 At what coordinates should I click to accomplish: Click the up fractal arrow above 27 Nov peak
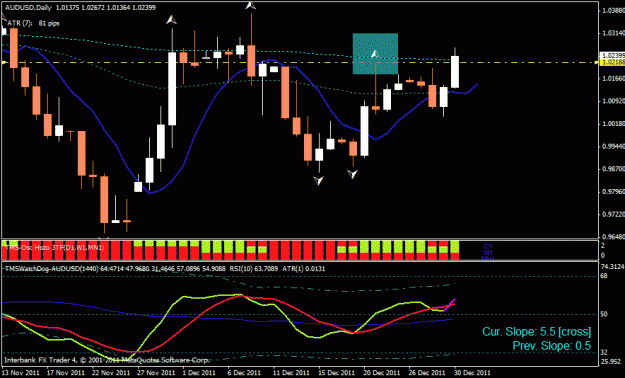(171, 19)
